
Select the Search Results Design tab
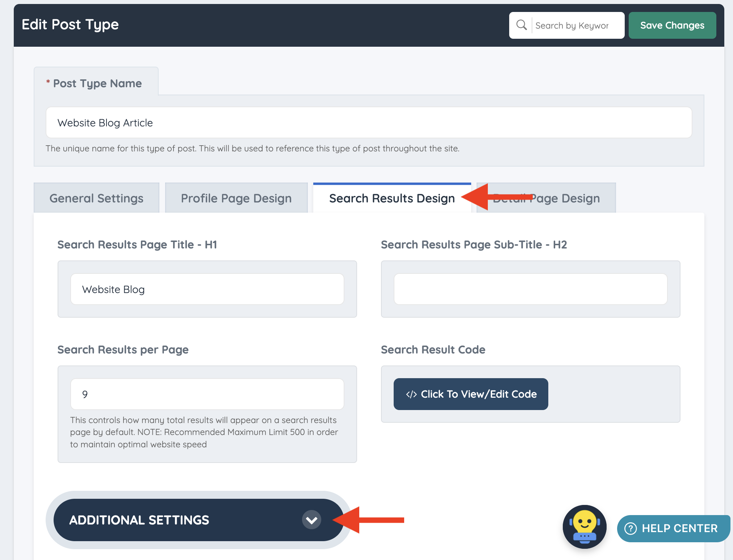click(x=391, y=198)
